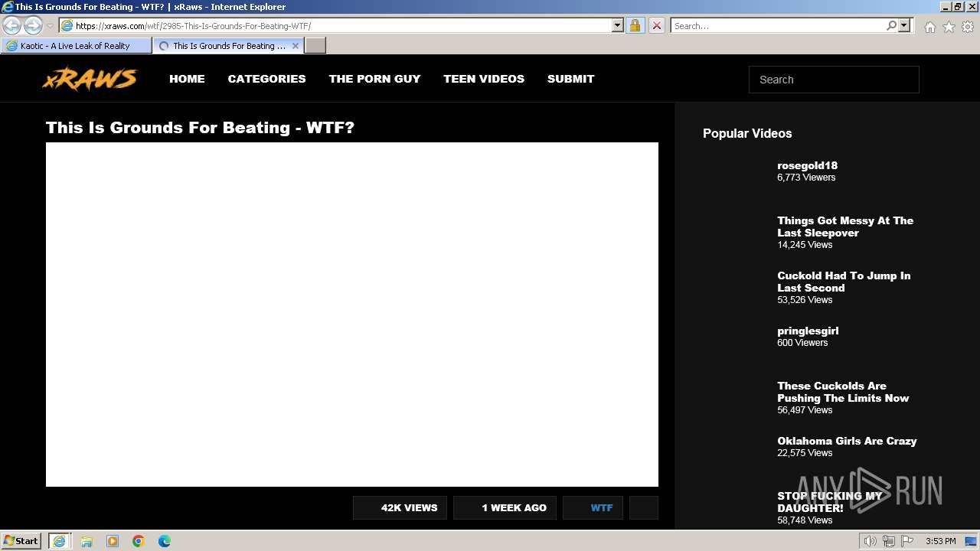980x551 pixels.
Task: Open the security lock report icon
Action: pyautogui.click(x=635, y=25)
